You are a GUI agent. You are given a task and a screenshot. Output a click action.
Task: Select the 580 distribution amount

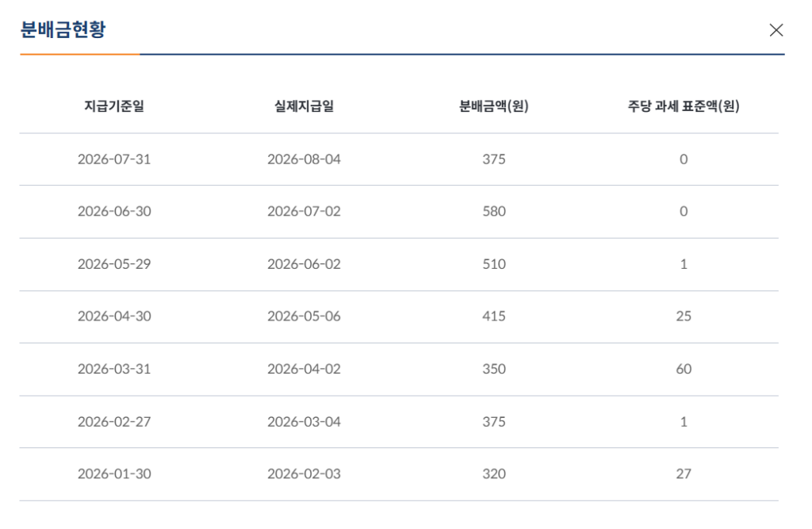tap(493, 212)
